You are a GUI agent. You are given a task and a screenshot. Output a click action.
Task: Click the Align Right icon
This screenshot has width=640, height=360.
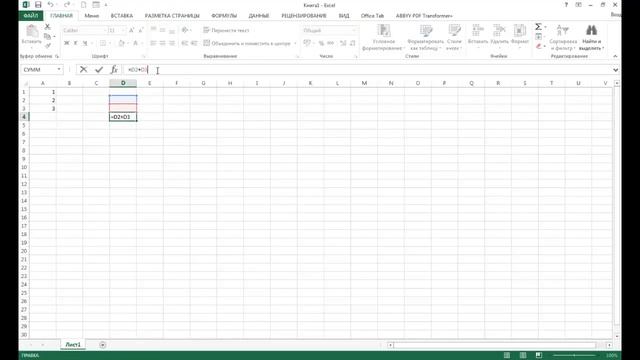(x=172, y=43)
